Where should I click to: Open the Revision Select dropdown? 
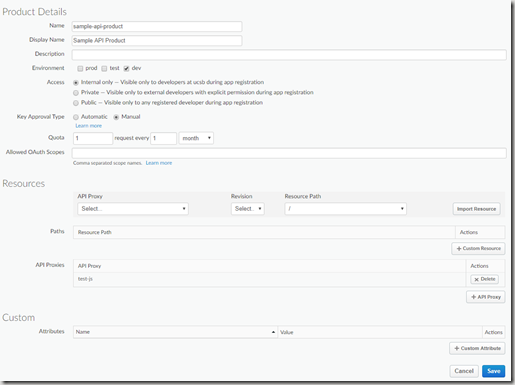[x=248, y=209]
